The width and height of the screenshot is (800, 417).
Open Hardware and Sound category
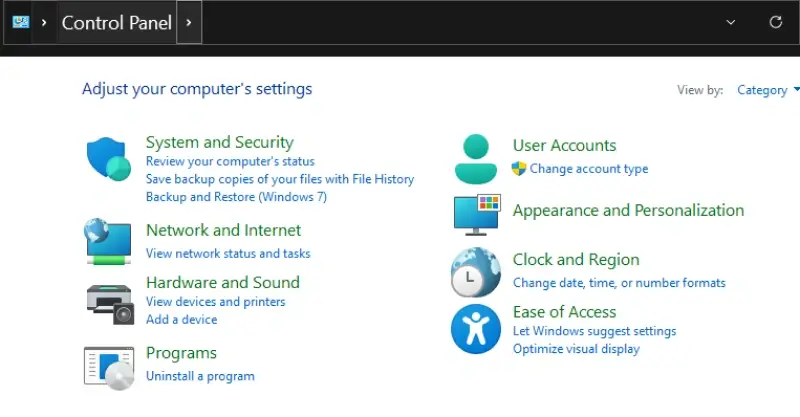[223, 282]
